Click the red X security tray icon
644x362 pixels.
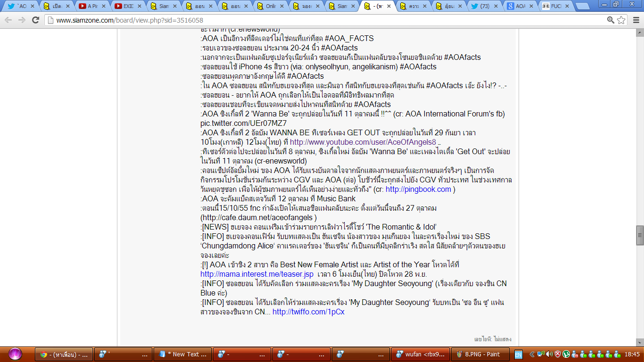tap(557, 354)
